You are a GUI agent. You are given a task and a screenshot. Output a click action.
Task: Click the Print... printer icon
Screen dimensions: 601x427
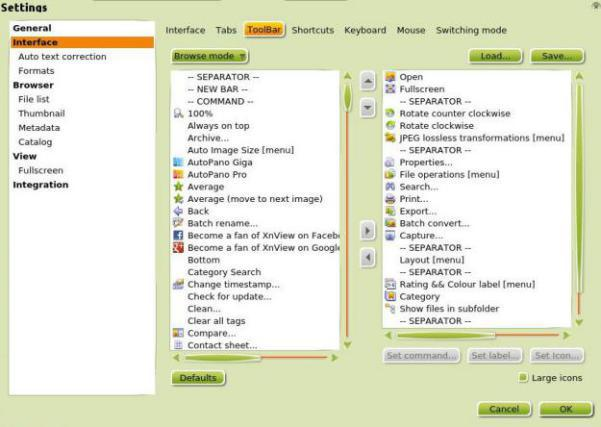(x=390, y=199)
